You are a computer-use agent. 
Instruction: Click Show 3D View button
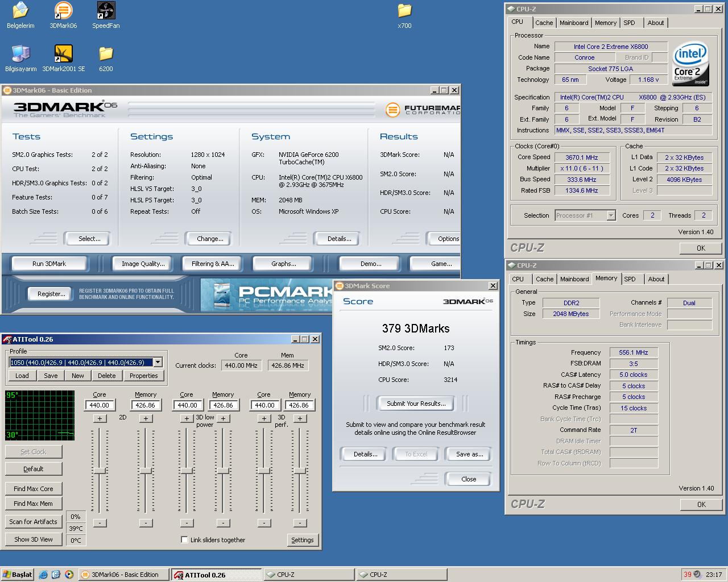coord(33,539)
